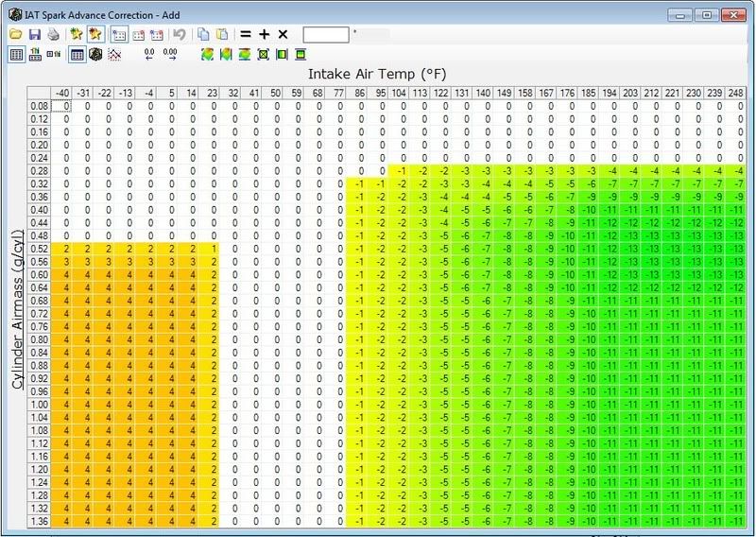The image size is (756, 537).
Task: Click the decrease decimal places button
Action: coord(149,55)
